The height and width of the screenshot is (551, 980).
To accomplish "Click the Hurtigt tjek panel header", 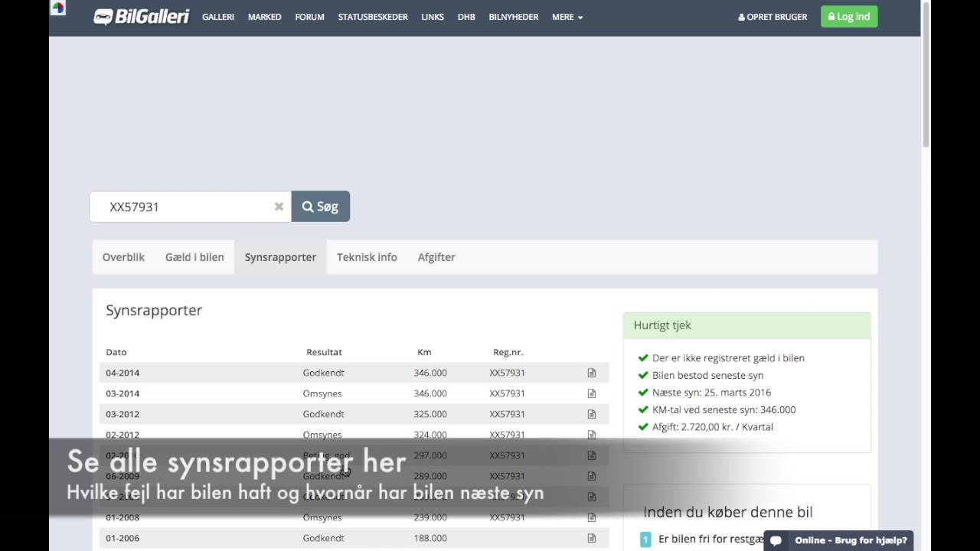I will tap(746, 325).
